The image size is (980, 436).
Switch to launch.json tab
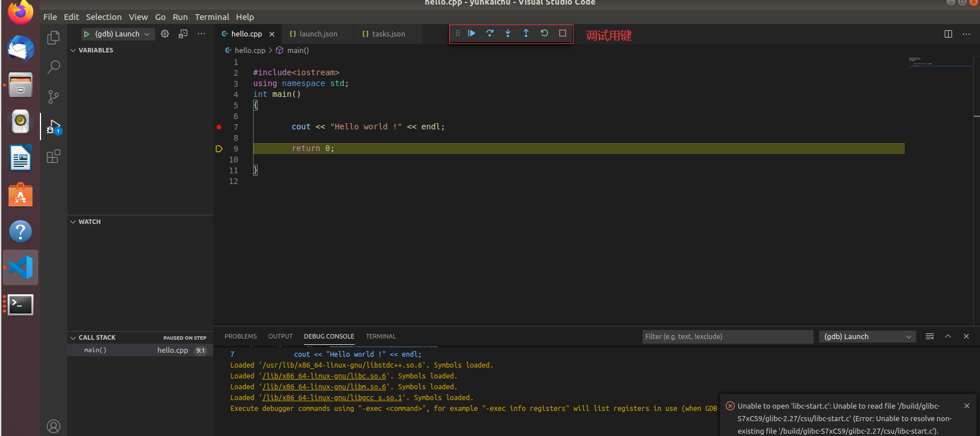click(x=317, y=34)
